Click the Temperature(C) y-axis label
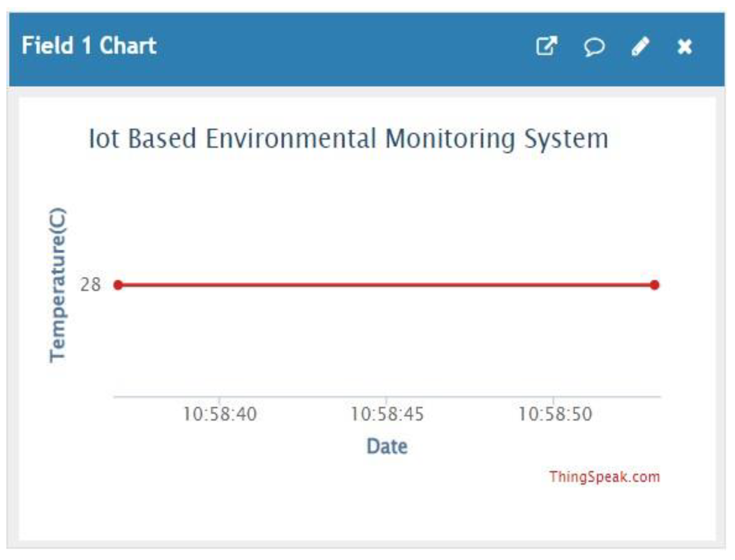 coord(57,285)
